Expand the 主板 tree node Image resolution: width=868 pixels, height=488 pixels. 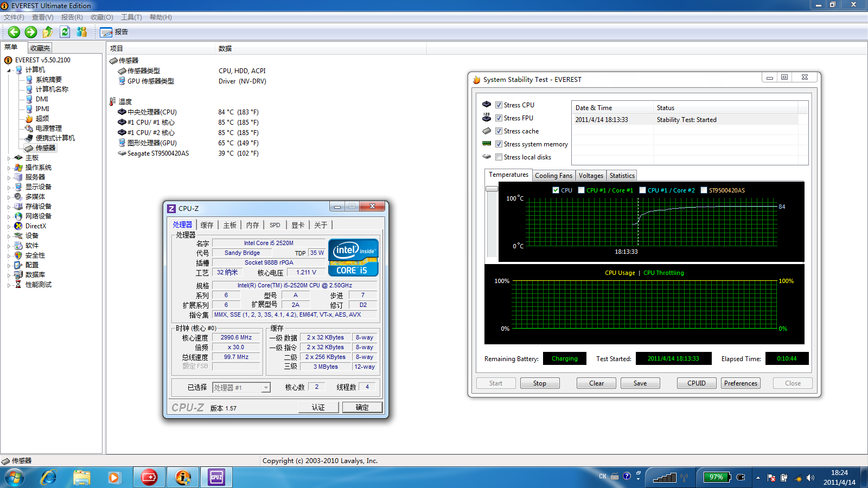(x=9, y=158)
